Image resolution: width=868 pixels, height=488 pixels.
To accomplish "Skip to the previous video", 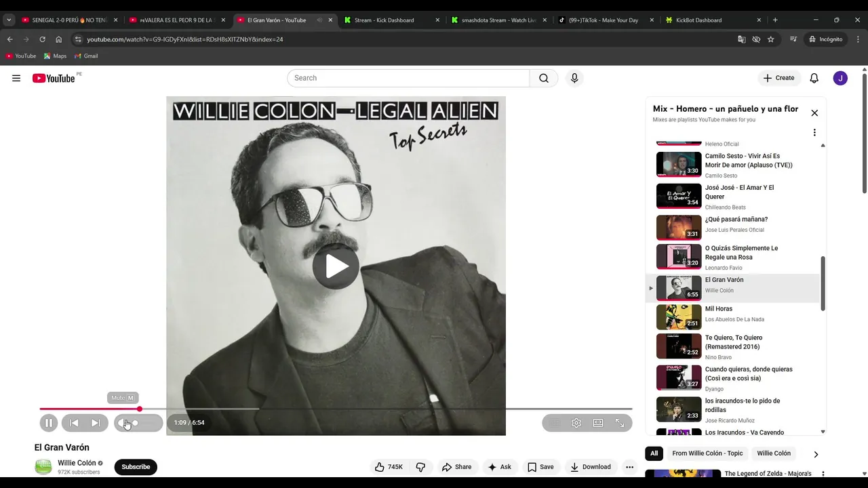I will pos(75,423).
